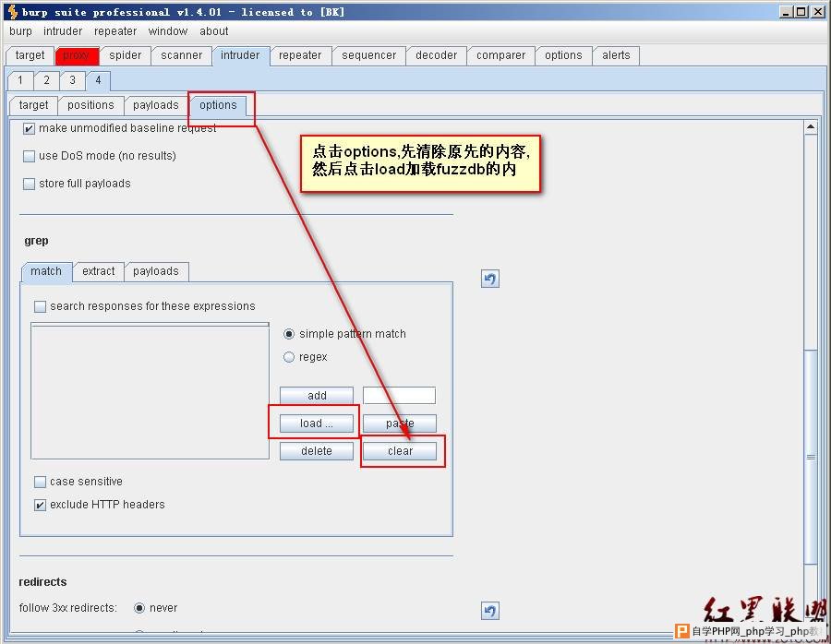The image size is (831, 644).
Task: Click the new expression input field
Action: pyautogui.click(x=399, y=395)
